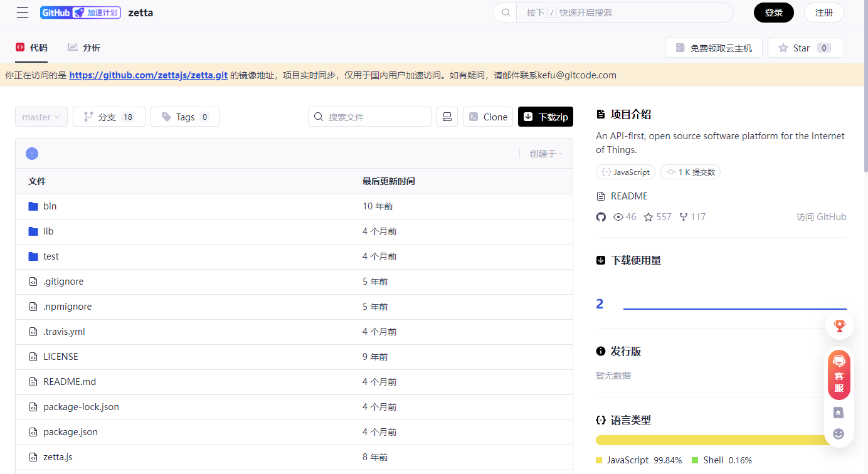Click the .gitignore file icon
This screenshot has height=474, width=868.
tap(33, 282)
